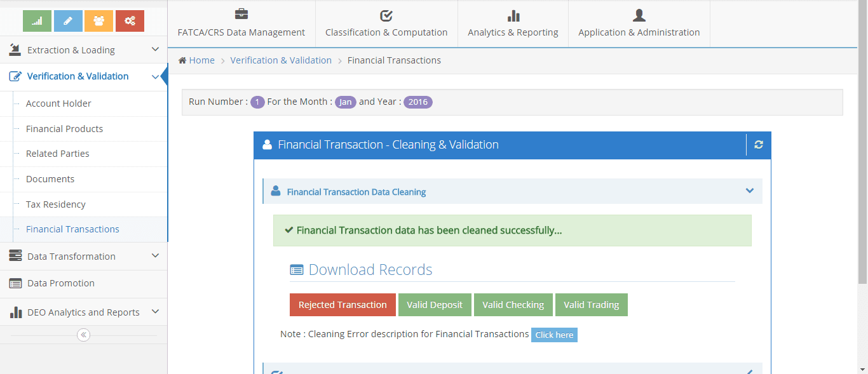Click the refresh icon in Financial Transaction panel header
Viewport: 868px width, 374px height.
tap(759, 145)
